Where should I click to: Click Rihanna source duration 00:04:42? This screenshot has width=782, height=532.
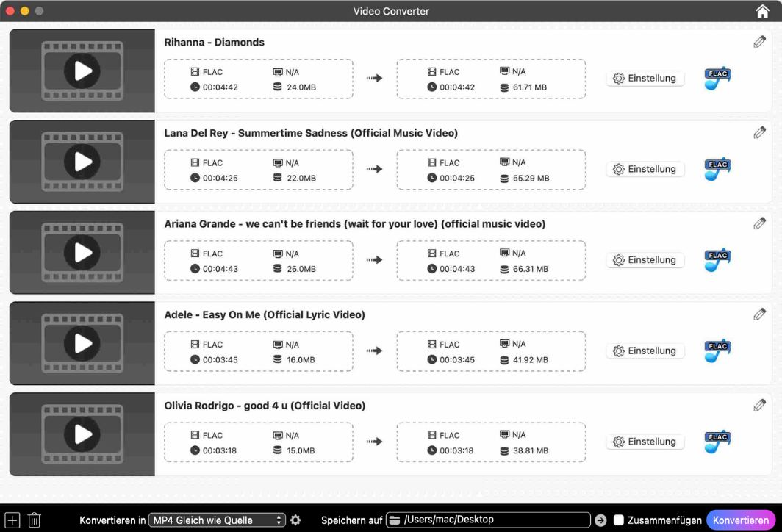point(220,87)
